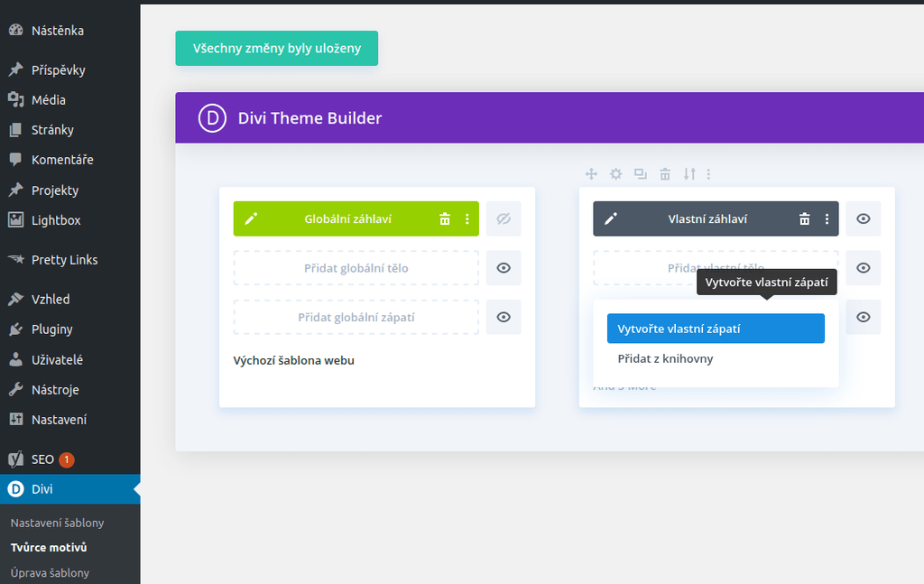Edit Vlastní záhlaví with pencil icon
The height and width of the screenshot is (584, 924).
pos(611,219)
